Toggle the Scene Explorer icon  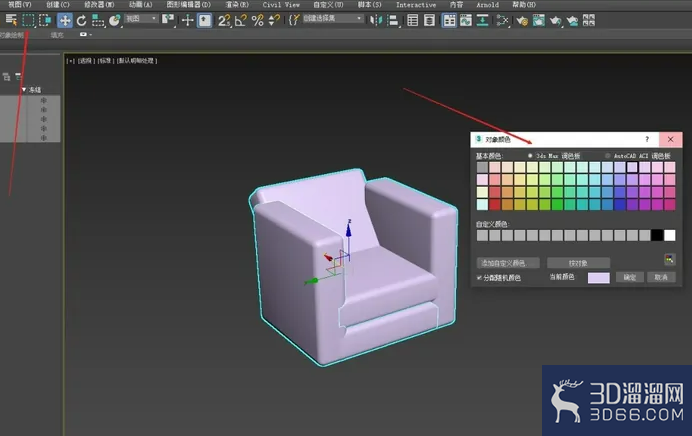pyautogui.click(x=413, y=20)
